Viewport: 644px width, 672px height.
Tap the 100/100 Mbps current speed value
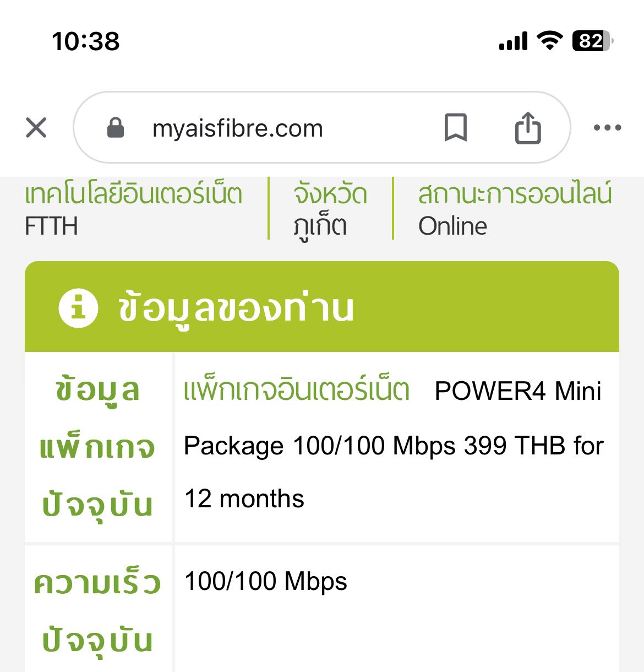click(x=265, y=581)
